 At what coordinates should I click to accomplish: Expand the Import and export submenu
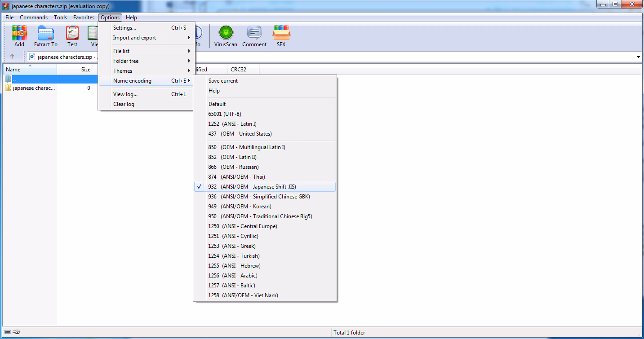(147, 38)
